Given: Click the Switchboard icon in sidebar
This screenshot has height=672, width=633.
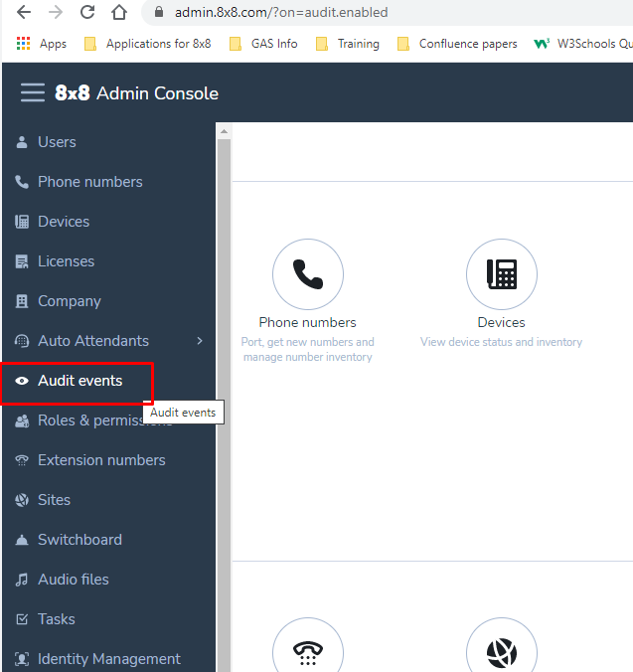Looking at the screenshot, I should click(x=22, y=540).
